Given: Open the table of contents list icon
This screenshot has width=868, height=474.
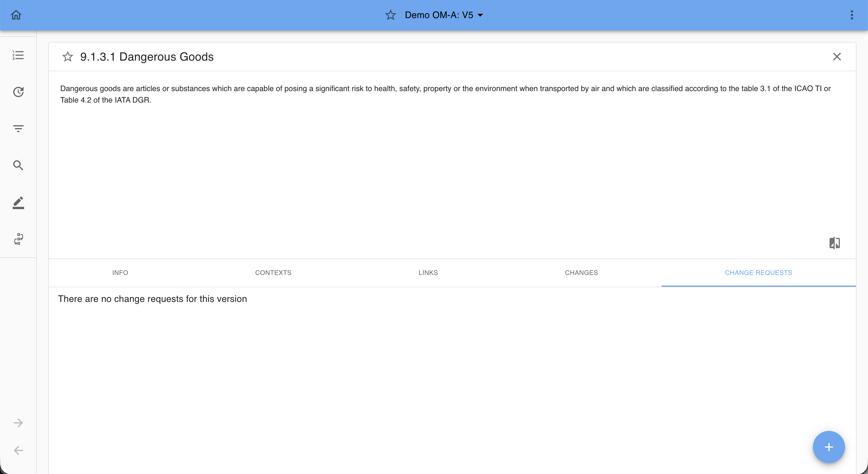Looking at the screenshot, I should pos(18,55).
